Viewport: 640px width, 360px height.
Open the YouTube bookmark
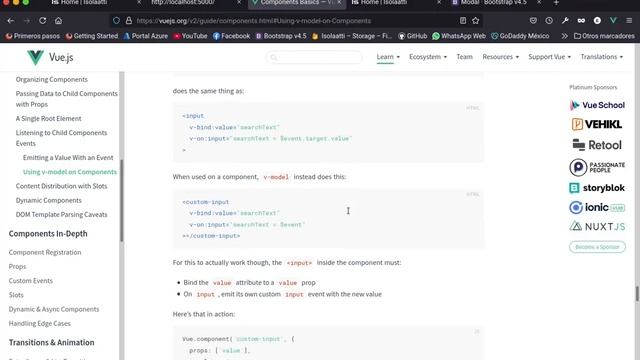point(190,36)
